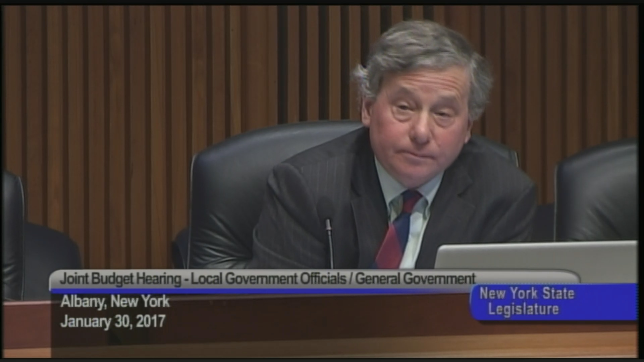Click the 'January 30, 2017' date caption
644x362 pixels.
click(x=113, y=321)
